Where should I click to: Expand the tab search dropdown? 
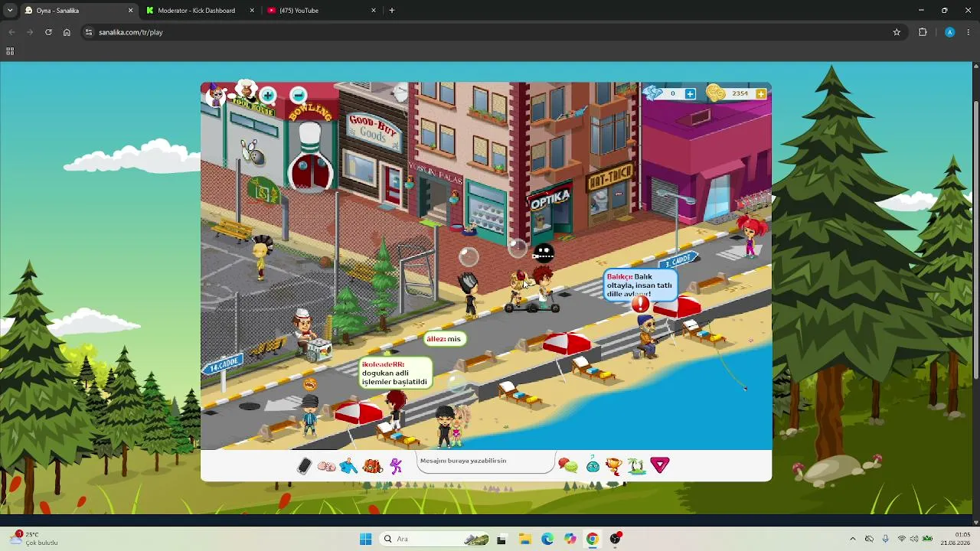[x=10, y=11]
